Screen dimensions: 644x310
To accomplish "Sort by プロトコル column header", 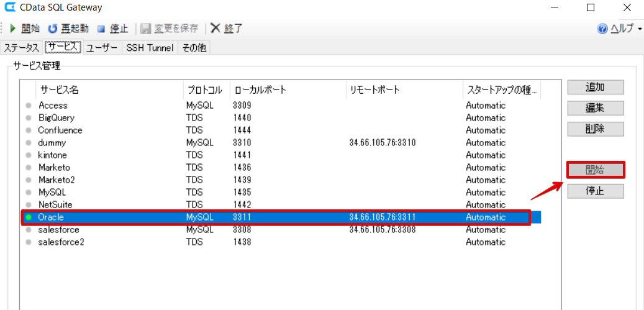I will pyautogui.click(x=207, y=90).
